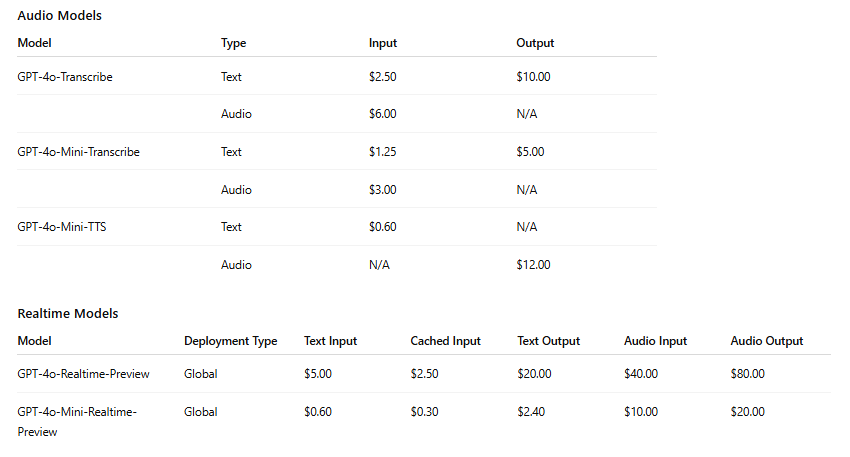Click Text type in GPT-4o-Transcribe row
Viewport: 850px width, 457px height.
[231, 77]
